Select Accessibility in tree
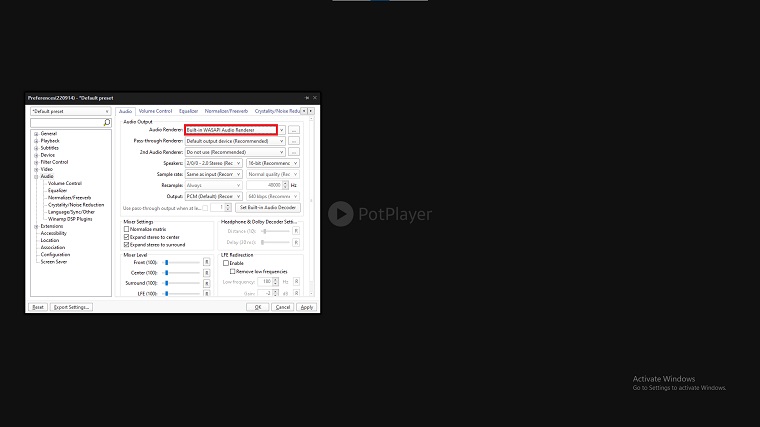Screen dimensions: 760x427 (53, 233)
